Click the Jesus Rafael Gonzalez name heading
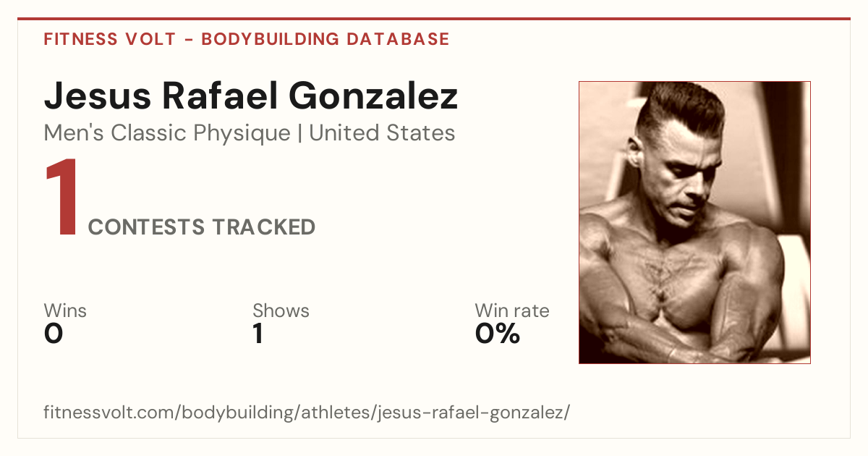 click(x=251, y=96)
